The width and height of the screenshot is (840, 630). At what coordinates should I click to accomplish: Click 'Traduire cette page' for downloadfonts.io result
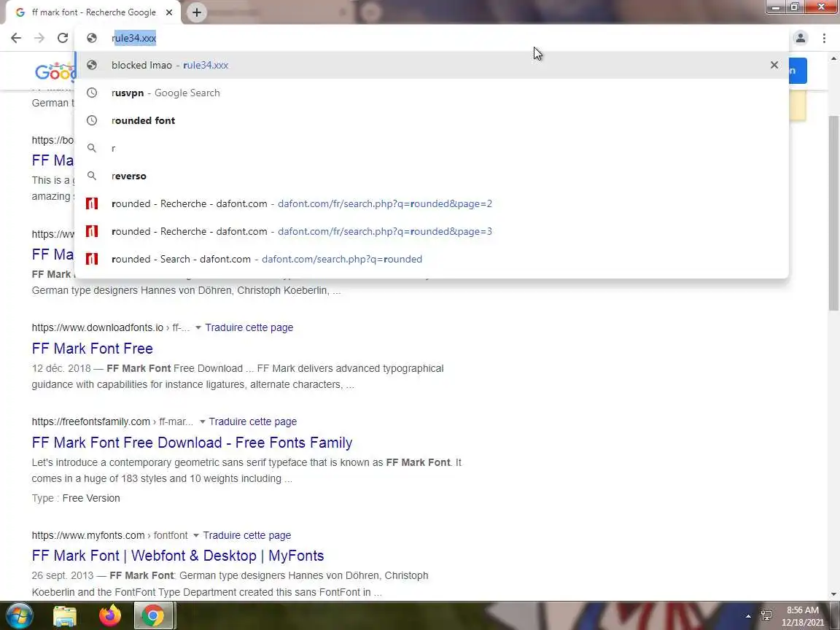[249, 327]
